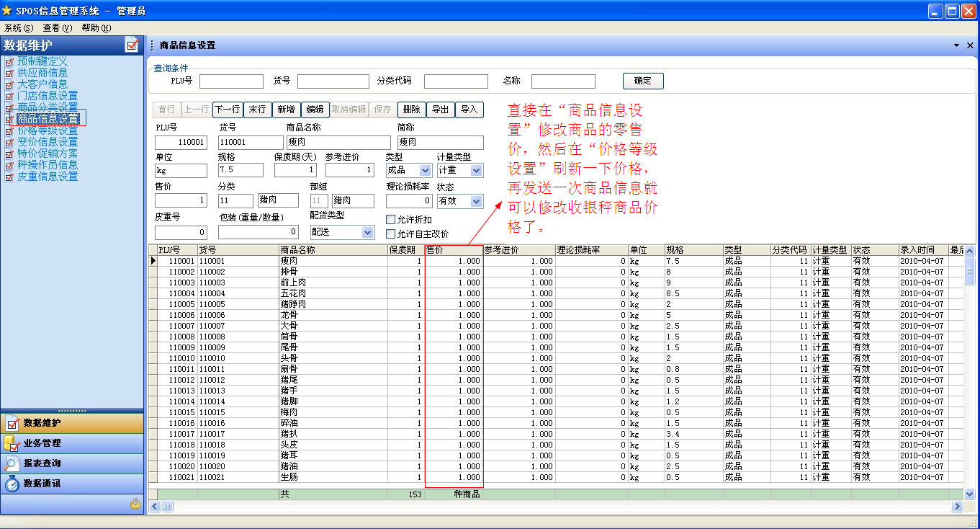The height and width of the screenshot is (529, 980).
Task: Click PLU cell 110010 in the grid
Action: coord(177,358)
